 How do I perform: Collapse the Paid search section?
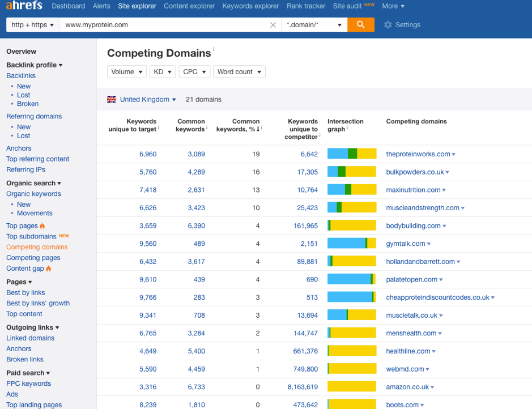(28, 373)
